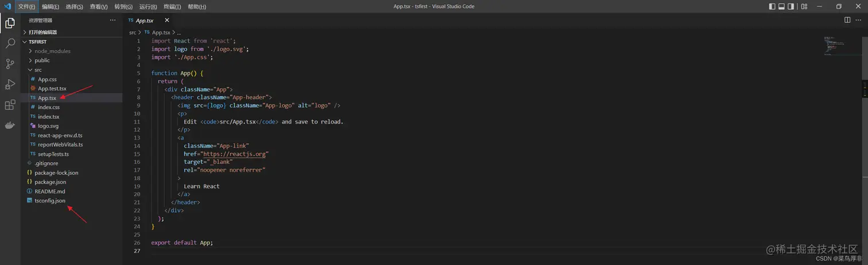868x265 pixels.
Task: Open setupTests.ts file
Action: point(72,154)
